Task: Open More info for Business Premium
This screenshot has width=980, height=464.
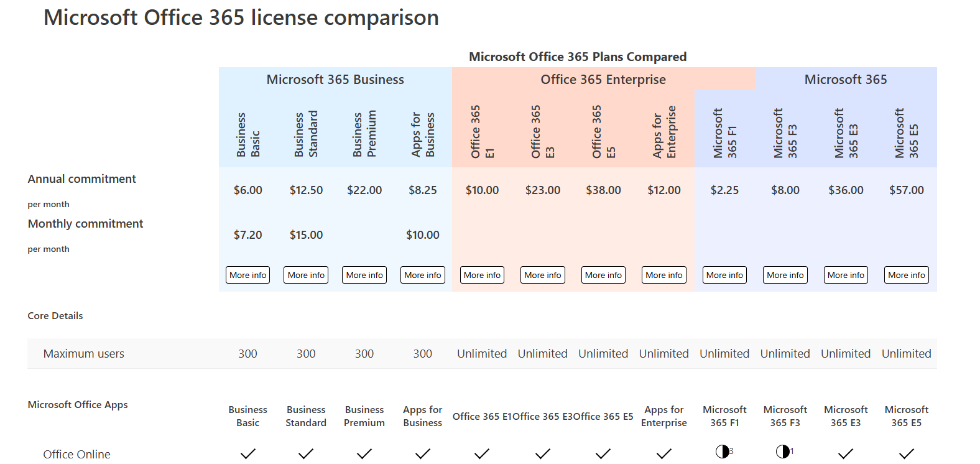Action: pos(364,275)
